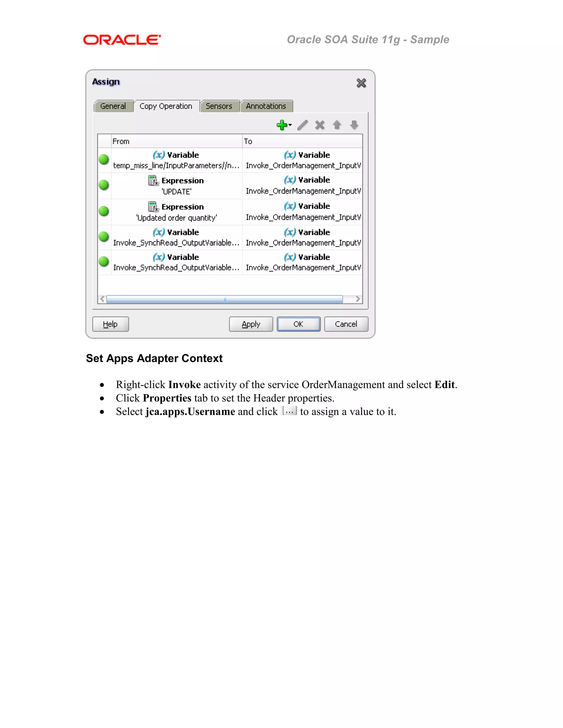Click variable icon in temp_miss_line From cell
The image size is (563, 728).
tap(159, 155)
